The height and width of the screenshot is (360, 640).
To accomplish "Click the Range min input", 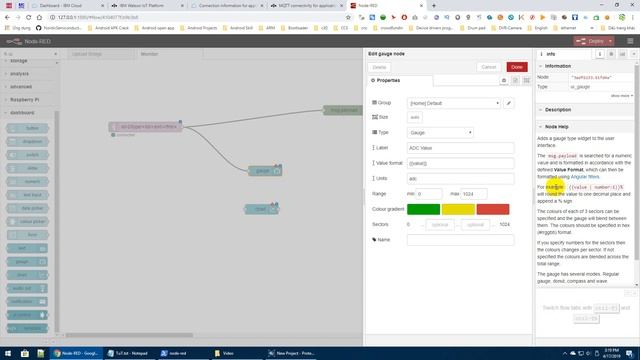I will (x=429, y=194).
